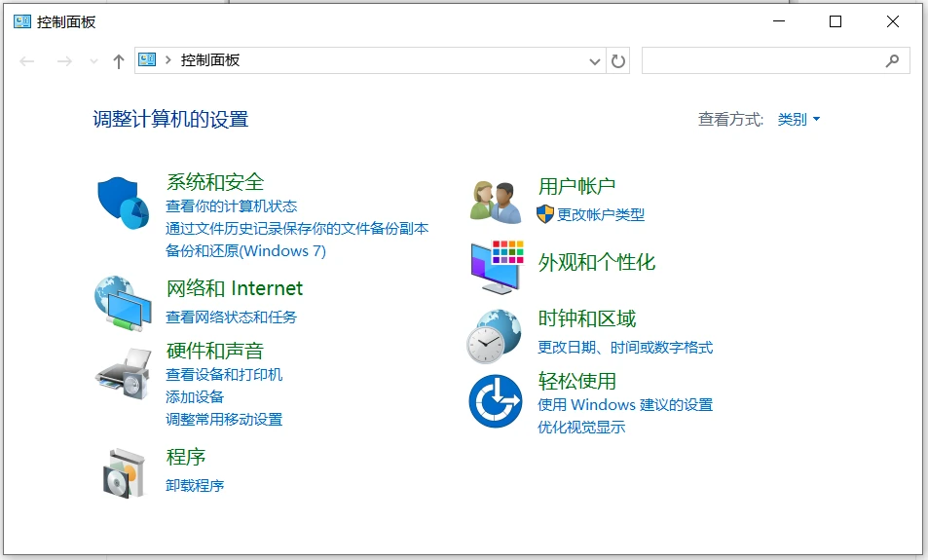Click the control panel icon in address bar
The width and height of the screenshot is (928, 560).
(x=147, y=59)
